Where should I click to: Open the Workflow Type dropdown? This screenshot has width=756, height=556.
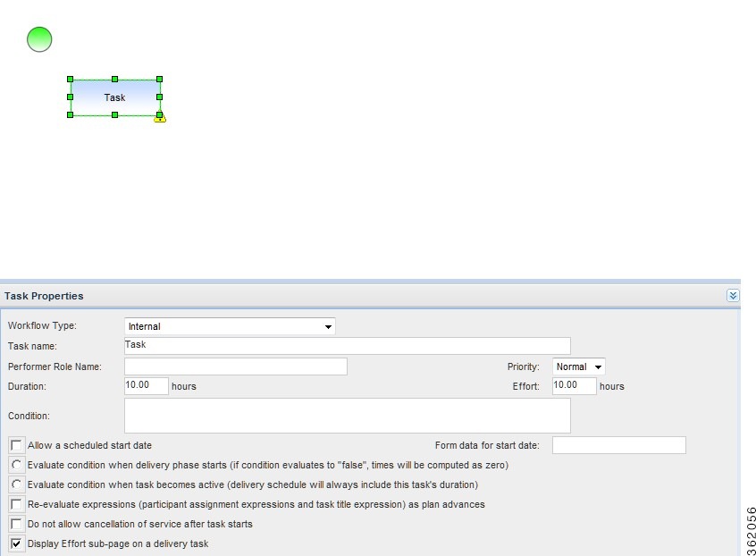[329, 325]
